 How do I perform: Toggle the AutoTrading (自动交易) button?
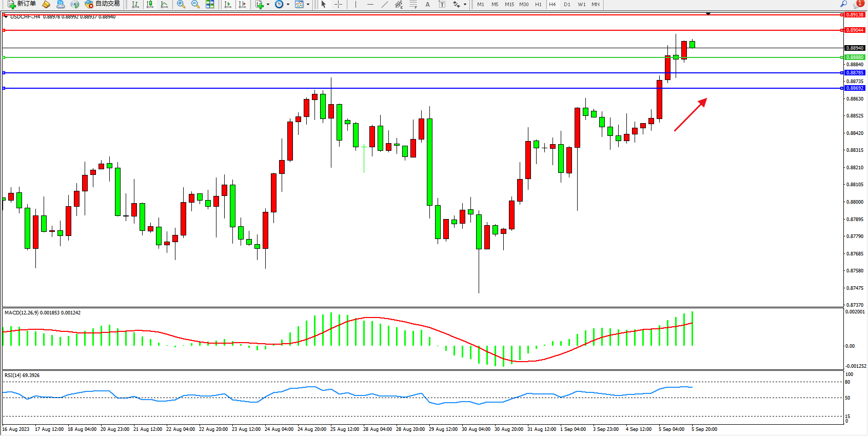tap(103, 4)
